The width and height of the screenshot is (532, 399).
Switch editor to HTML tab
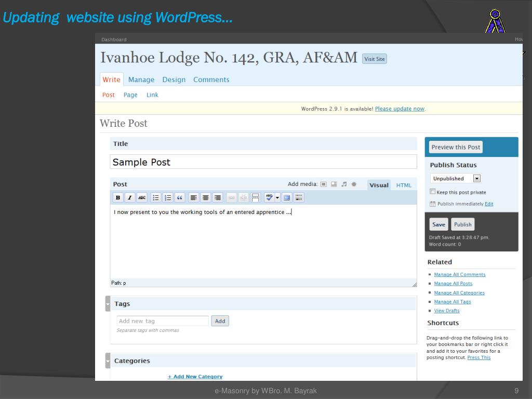(x=404, y=185)
